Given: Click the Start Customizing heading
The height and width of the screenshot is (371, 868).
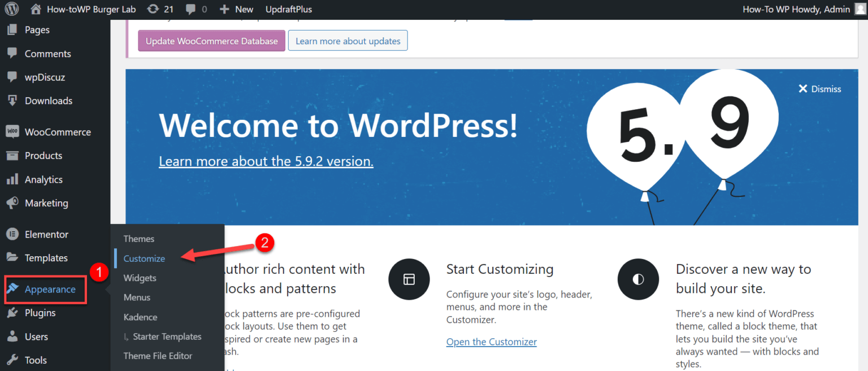Looking at the screenshot, I should (500, 269).
